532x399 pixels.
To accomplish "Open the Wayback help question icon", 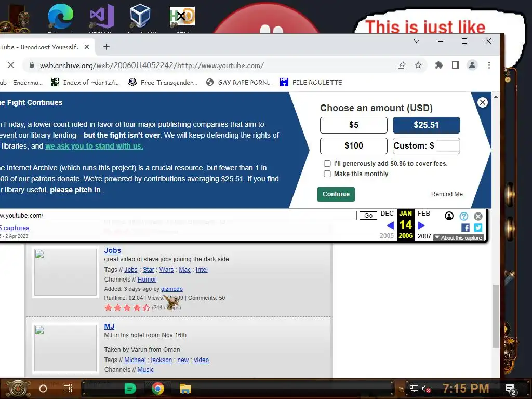I will 464,216.
